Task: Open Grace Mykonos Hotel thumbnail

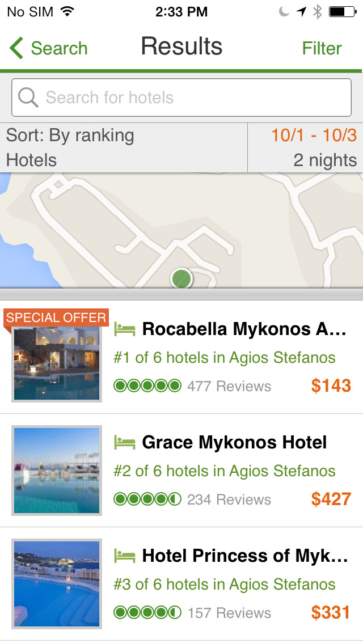Action: pos(57,471)
